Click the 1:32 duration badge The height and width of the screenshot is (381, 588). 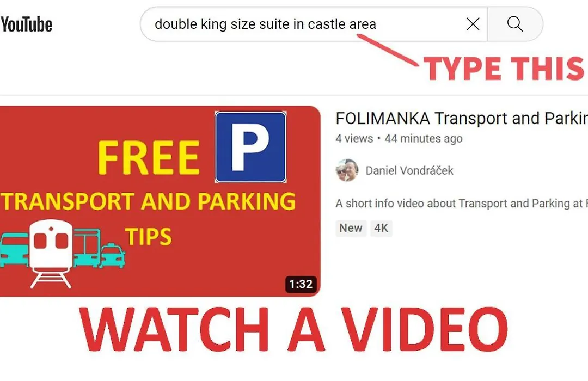[x=301, y=284]
